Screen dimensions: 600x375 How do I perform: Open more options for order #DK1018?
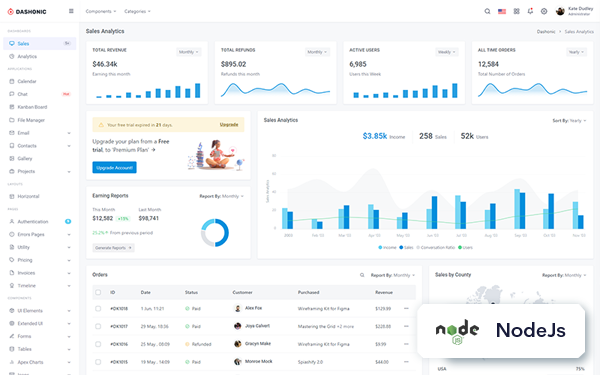(406, 308)
